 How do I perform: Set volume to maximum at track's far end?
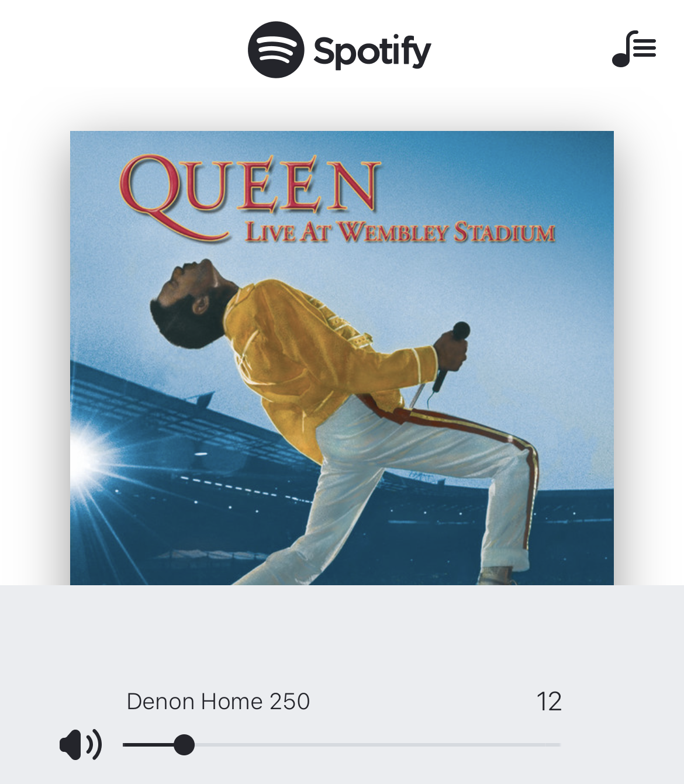pyautogui.click(x=559, y=745)
